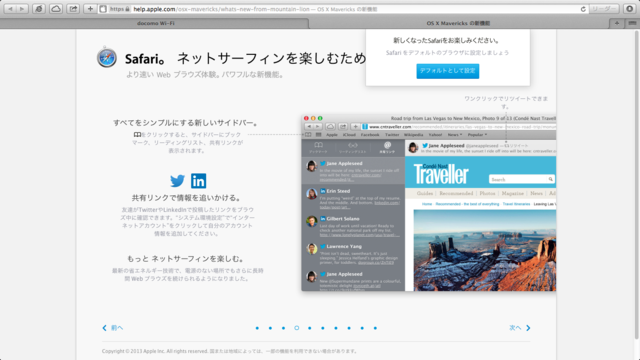The height and width of the screenshot is (360, 640).
Task: Select the third pagination dot
Action: point(283,328)
